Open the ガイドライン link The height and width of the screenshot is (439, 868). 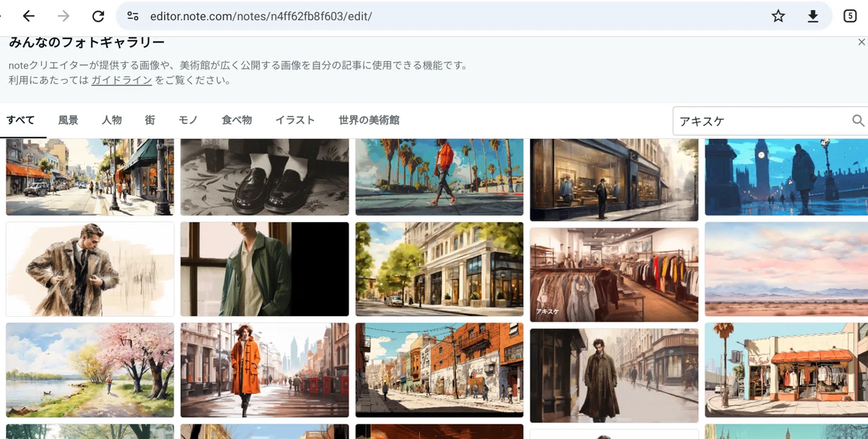pos(122,80)
